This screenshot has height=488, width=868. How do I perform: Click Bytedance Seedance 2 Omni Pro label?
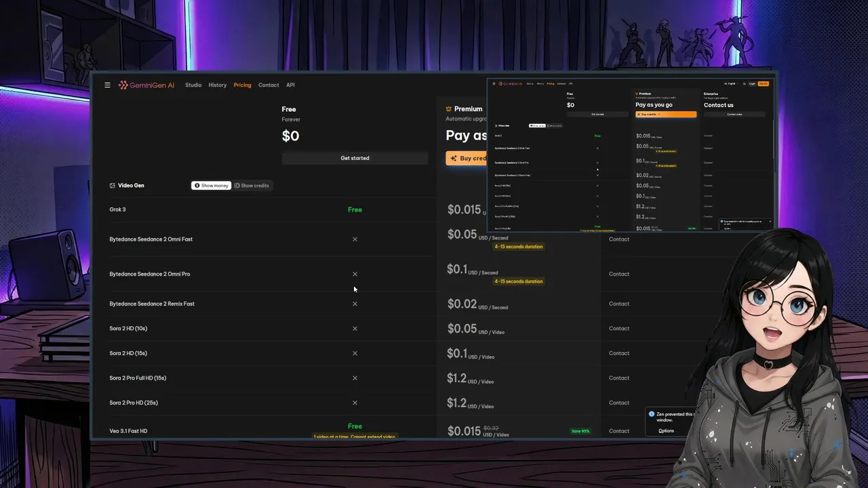(149, 274)
